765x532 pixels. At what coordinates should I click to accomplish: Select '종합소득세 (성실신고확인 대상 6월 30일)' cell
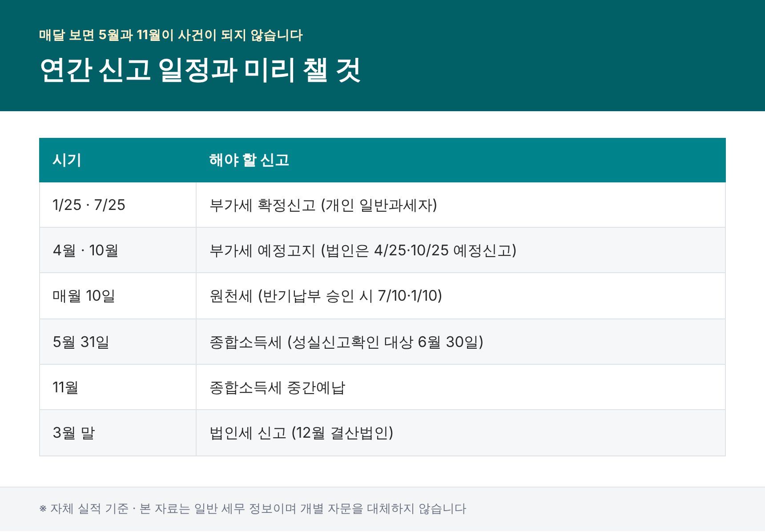tap(461, 342)
